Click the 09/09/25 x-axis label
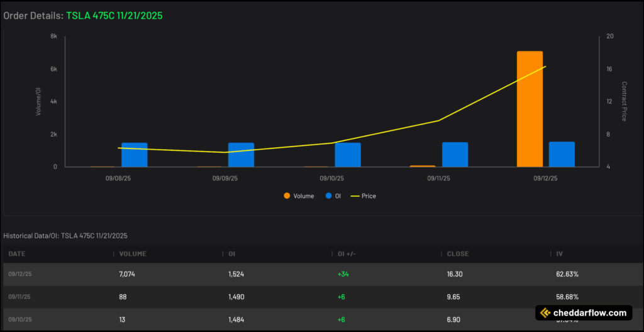This screenshot has height=332, width=644. [225, 179]
